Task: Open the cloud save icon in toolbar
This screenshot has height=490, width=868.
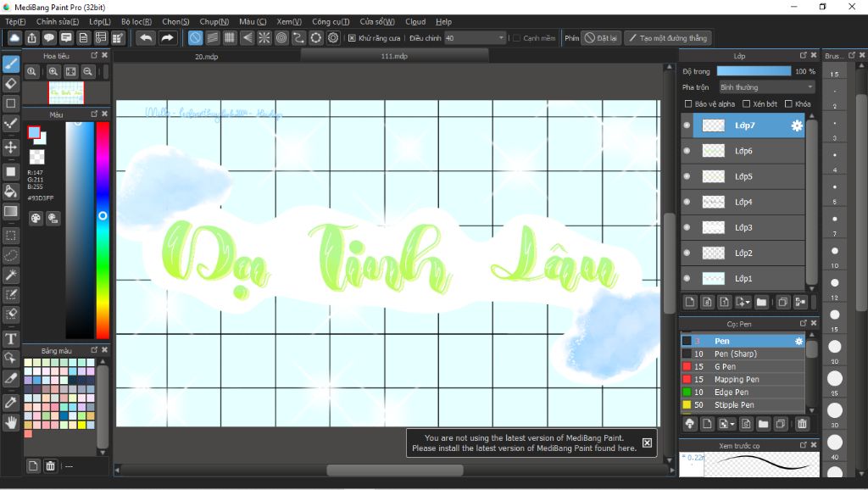Action: (x=14, y=38)
